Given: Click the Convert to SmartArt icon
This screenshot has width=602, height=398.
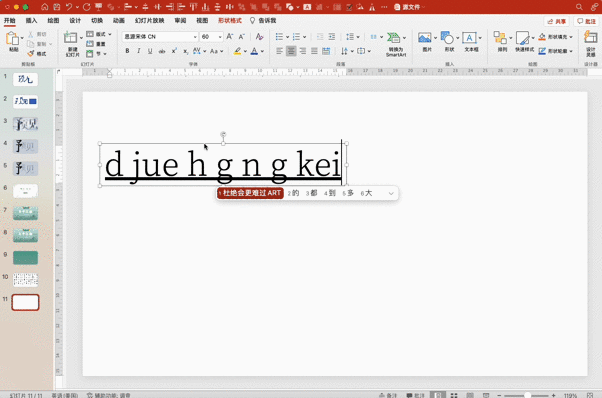Looking at the screenshot, I should (x=394, y=38).
